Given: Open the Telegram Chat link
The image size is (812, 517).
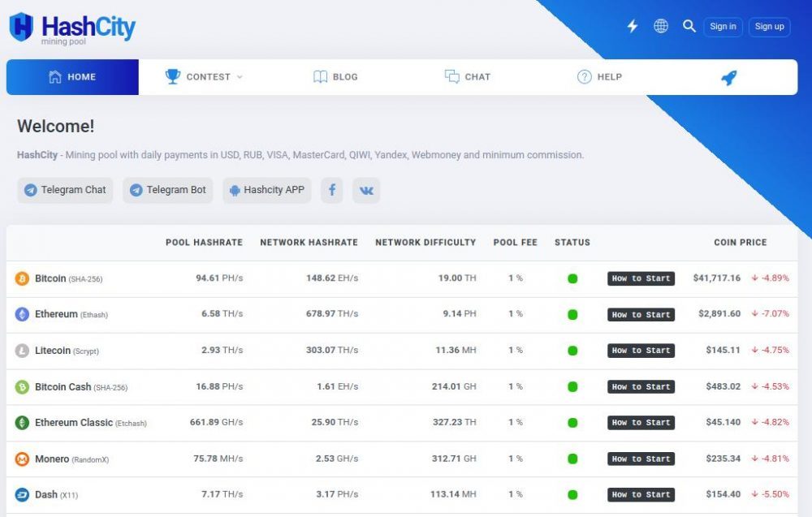Looking at the screenshot, I should point(65,190).
